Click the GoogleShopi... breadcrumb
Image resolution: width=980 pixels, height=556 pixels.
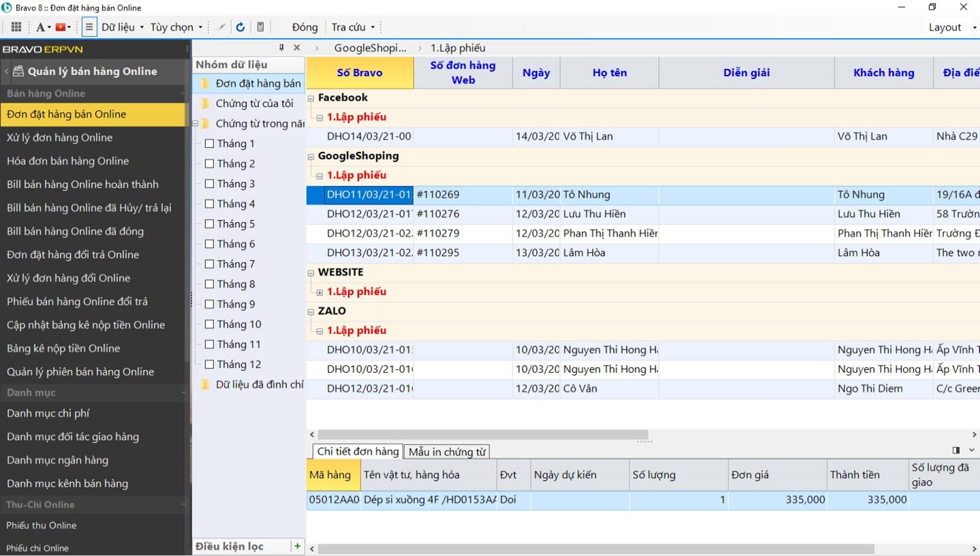pyautogui.click(x=370, y=48)
